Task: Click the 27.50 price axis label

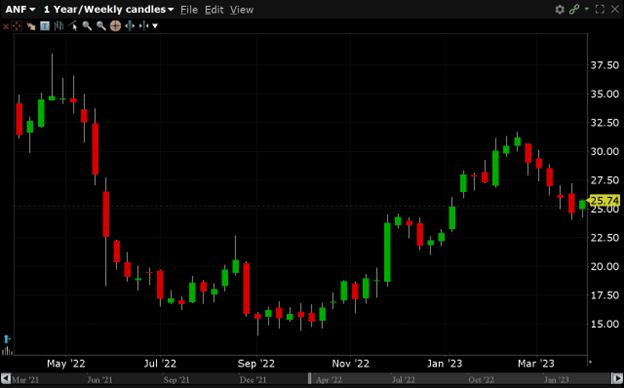Action: (604, 180)
